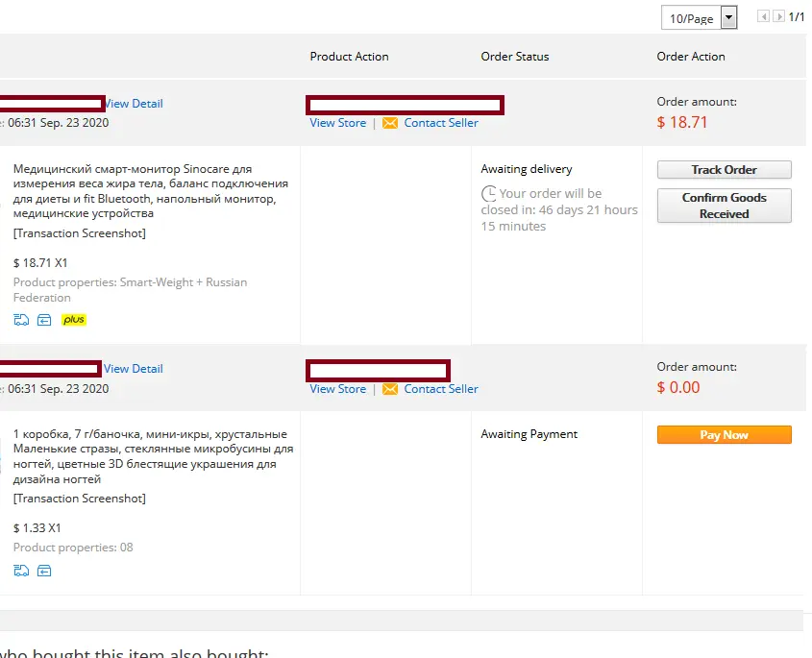
Task: Open Transaction Screenshot for Sinocare monitor
Action: [x=79, y=233]
